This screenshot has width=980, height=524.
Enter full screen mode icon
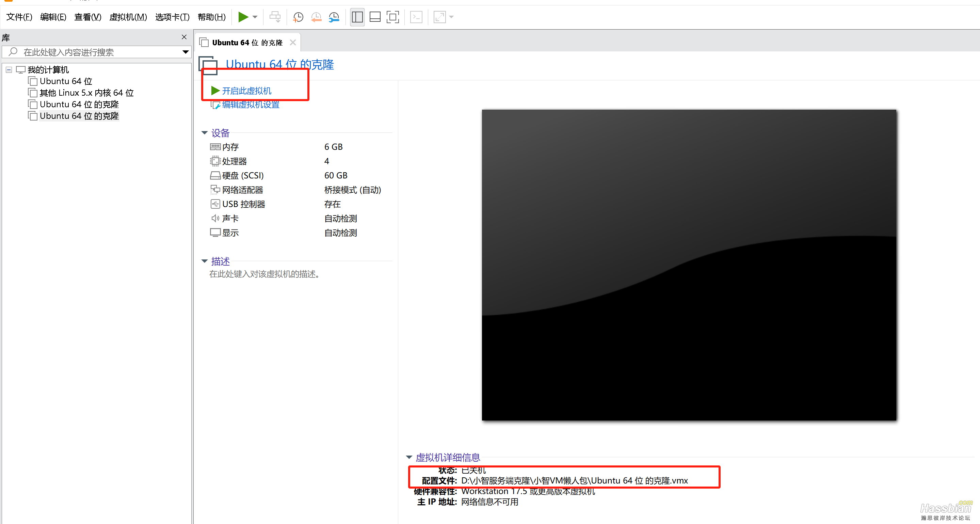pos(393,17)
